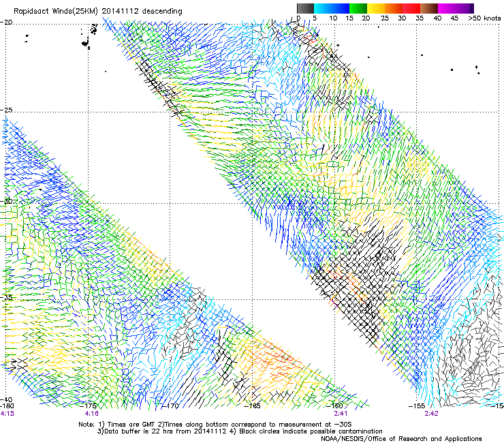The height and width of the screenshot is (443, 504).
Task: Click the legend tick label '25'
Action: pyautogui.click(x=385, y=18)
